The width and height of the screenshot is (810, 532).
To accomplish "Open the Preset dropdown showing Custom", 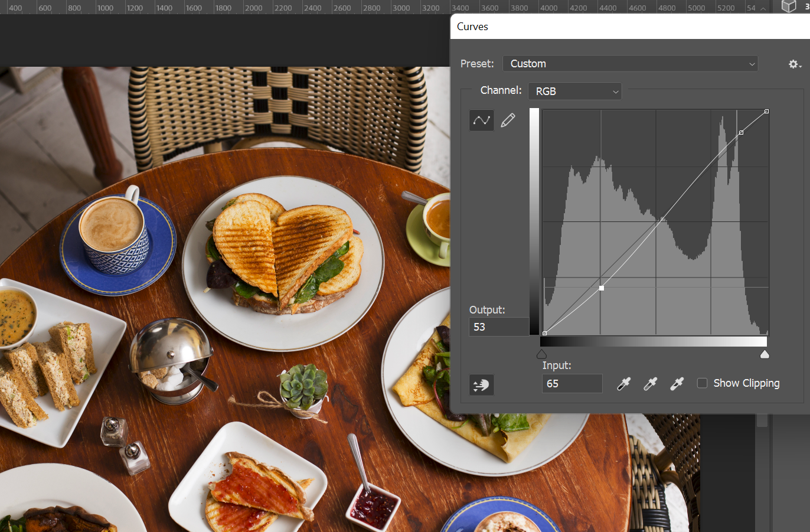I will click(x=631, y=64).
